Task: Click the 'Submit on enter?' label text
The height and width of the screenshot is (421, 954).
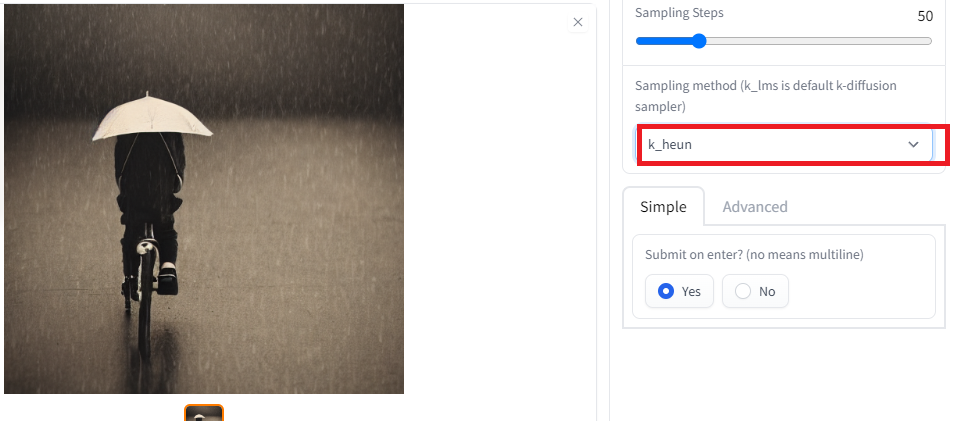Action: coord(754,254)
